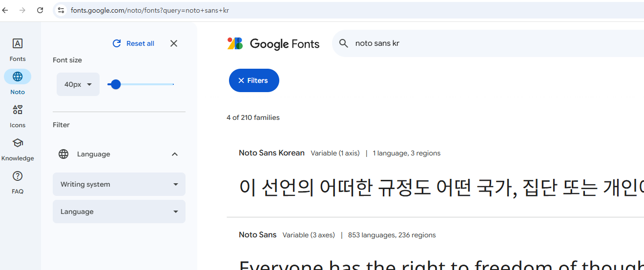Click the browser forward arrow
This screenshot has width=644, height=270.
[x=22, y=10]
